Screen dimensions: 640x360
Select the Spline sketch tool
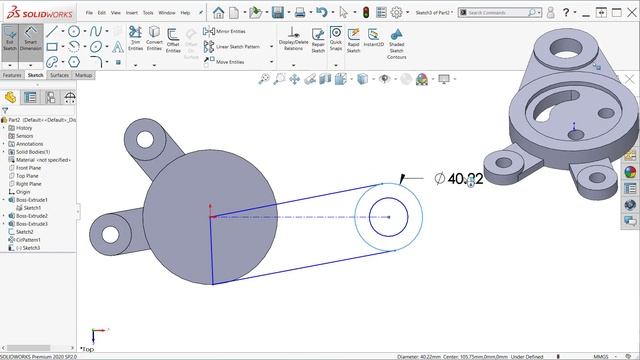tap(96, 31)
